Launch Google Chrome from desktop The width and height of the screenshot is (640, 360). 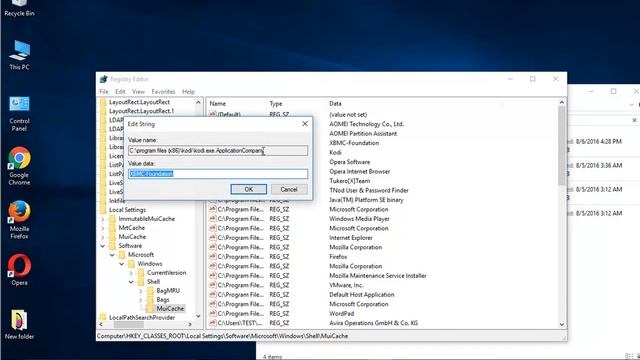[x=19, y=166]
